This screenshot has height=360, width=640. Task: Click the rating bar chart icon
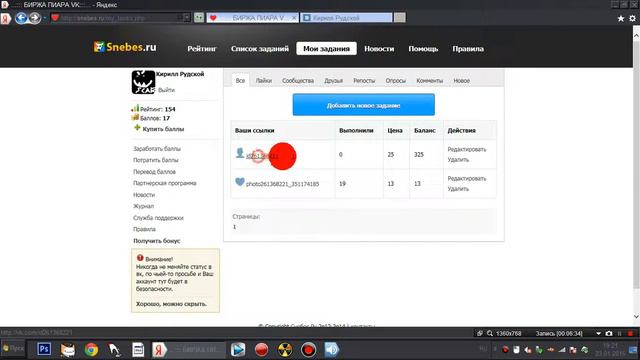[135, 109]
